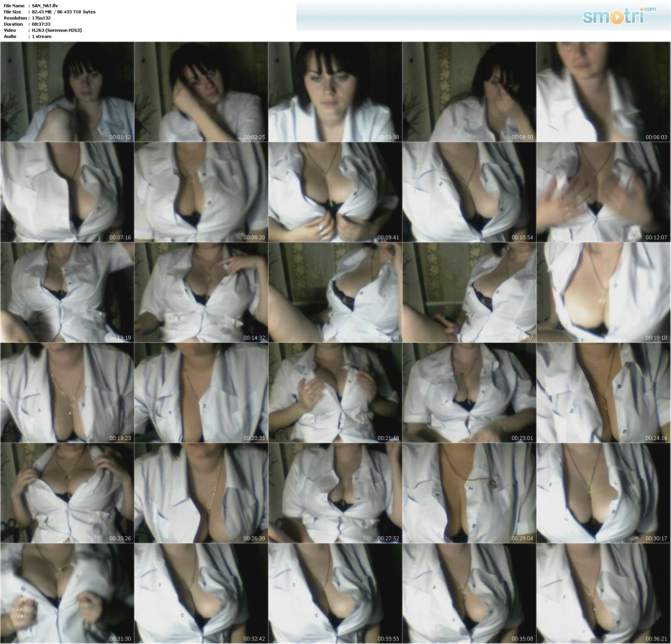Select the frame stamped 00:03:38
This screenshot has height=644, width=671.
point(335,92)
